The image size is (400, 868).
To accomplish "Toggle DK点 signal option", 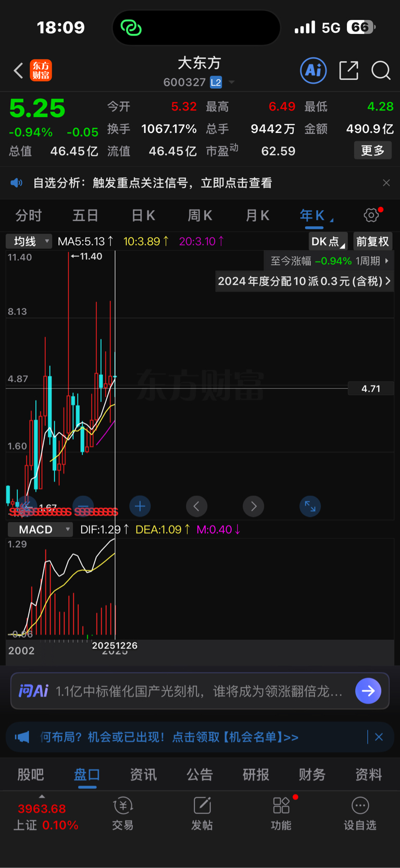I will tap(328, 241).
